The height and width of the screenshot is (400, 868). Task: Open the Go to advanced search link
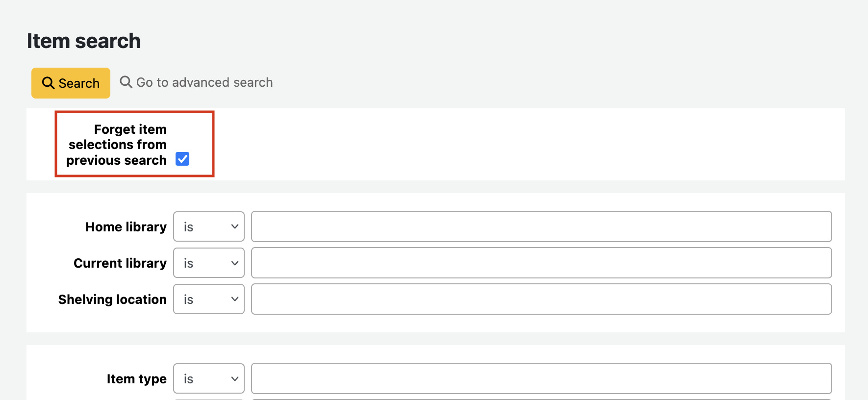(x=204, y=82)
